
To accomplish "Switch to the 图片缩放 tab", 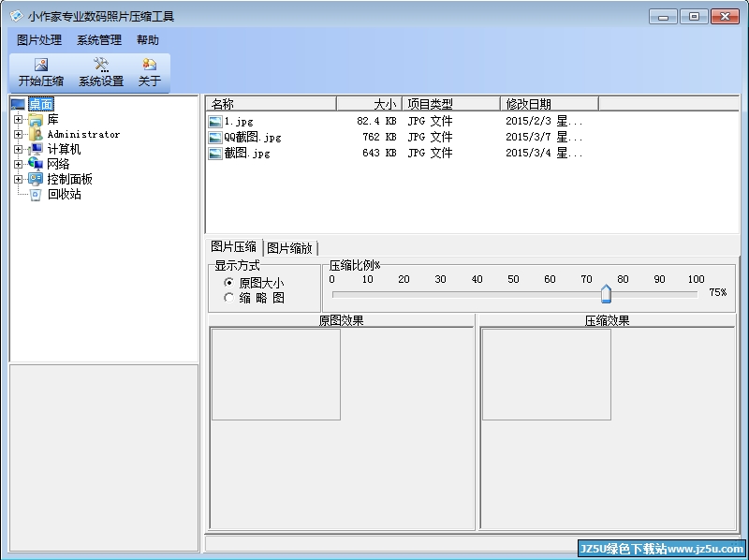I will point(289,248).
